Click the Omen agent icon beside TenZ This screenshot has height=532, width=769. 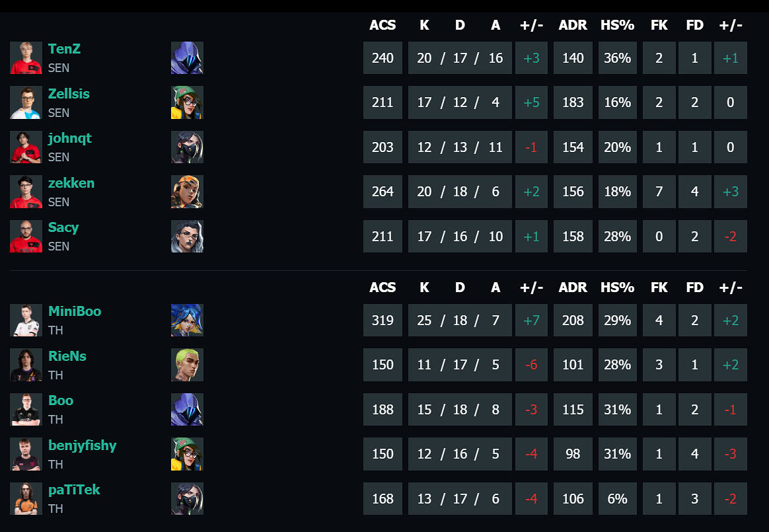(187, 58)
